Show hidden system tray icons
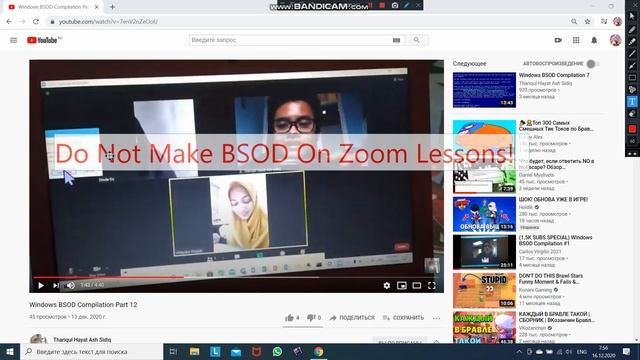640x360 pixels. click(519, 351)
